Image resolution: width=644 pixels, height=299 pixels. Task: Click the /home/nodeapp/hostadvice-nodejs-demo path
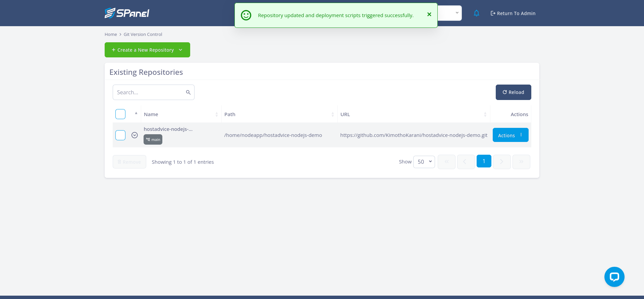tap(273, 135)
